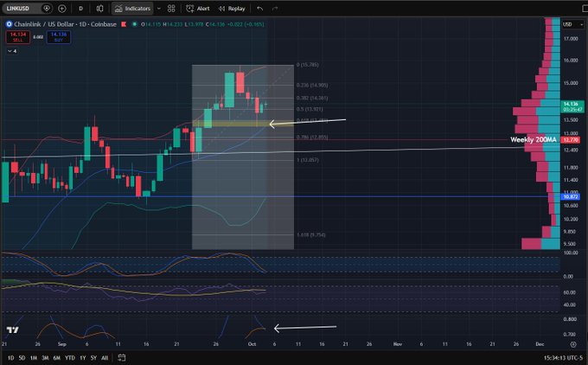Expand the collapsed indicator legend showing 4
This screenshot has height=365, width=588.
click(x=12, y=51)
